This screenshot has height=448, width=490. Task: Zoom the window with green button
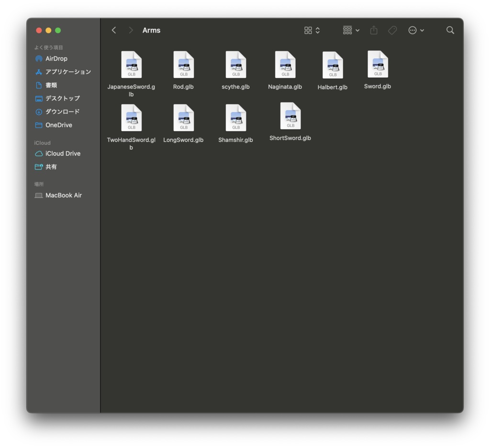[58, 30]
